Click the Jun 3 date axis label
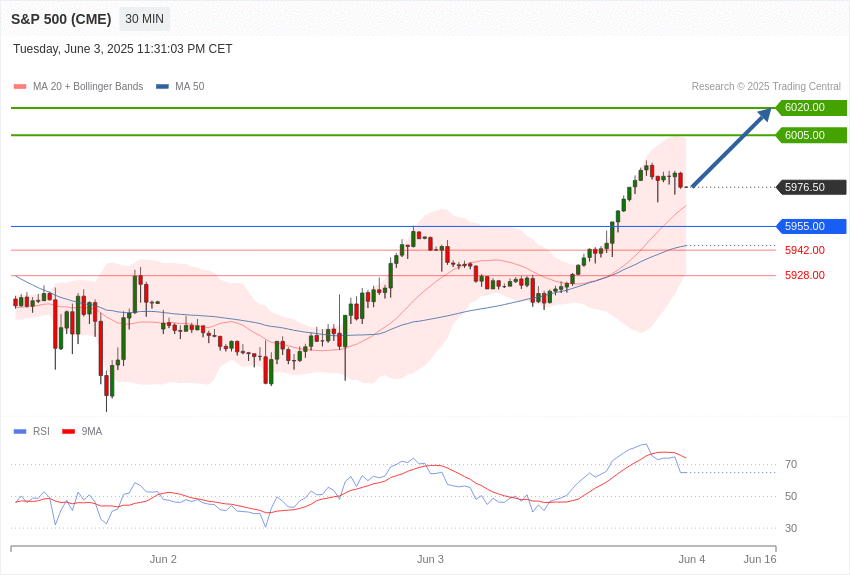Image resolution: width=850 pixels, height=576 pixels. [430, 559]
